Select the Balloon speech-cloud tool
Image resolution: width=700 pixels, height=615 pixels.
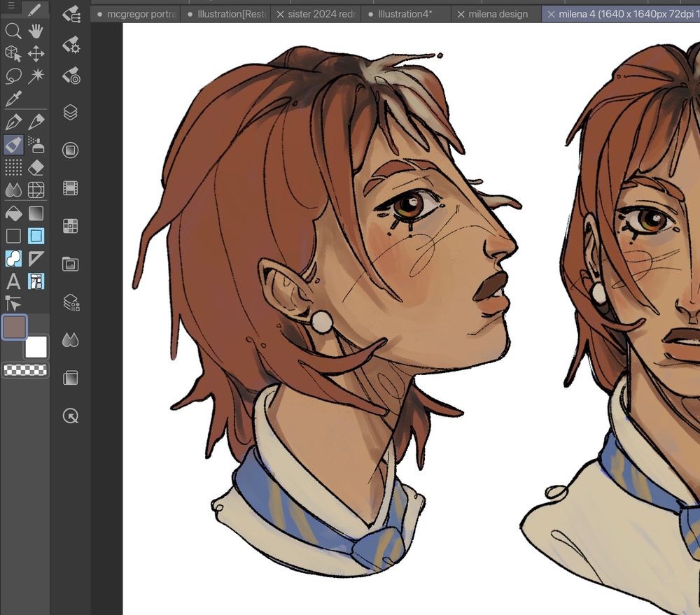coord(13,258)
